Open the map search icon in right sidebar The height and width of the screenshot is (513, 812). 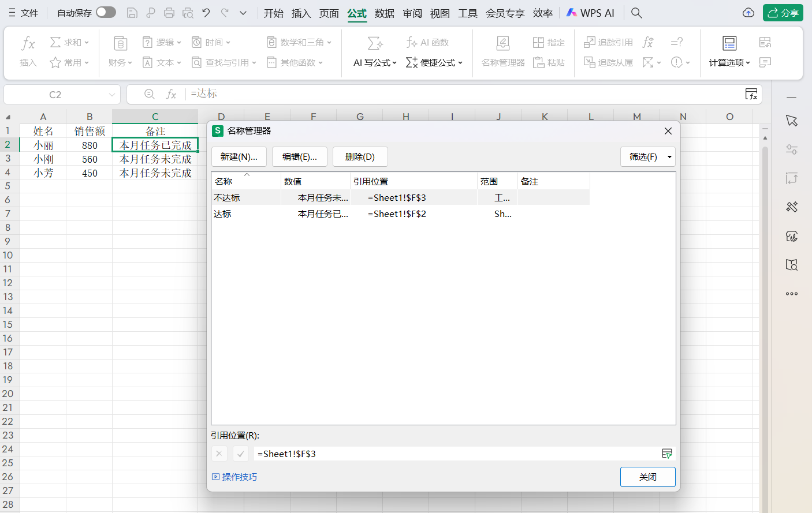pyautogui.click(x=792, y=265)
